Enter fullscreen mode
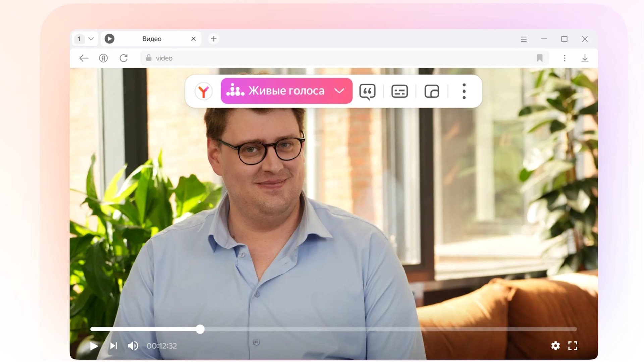 coord(573,346)
